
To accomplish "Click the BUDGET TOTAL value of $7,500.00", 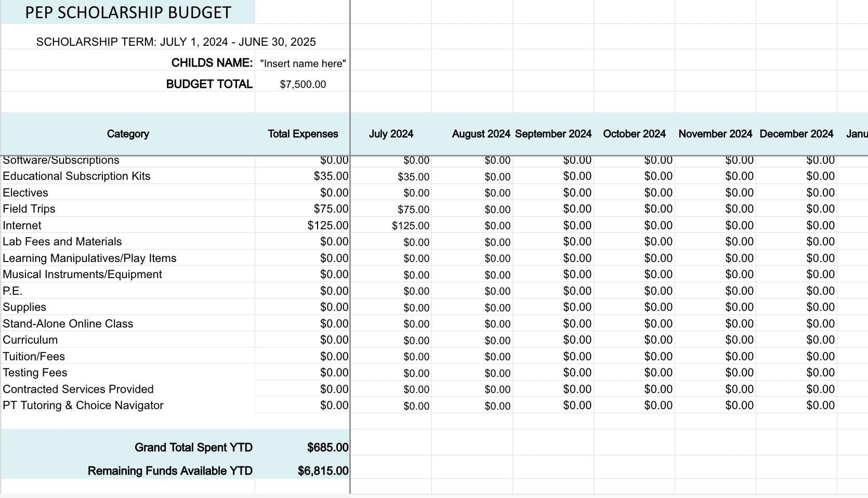I will click(x=302, y=84).
